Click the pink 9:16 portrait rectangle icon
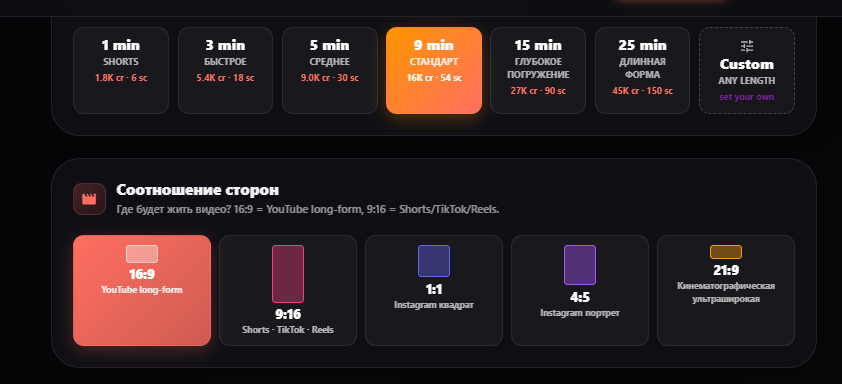 coord(288,274)
